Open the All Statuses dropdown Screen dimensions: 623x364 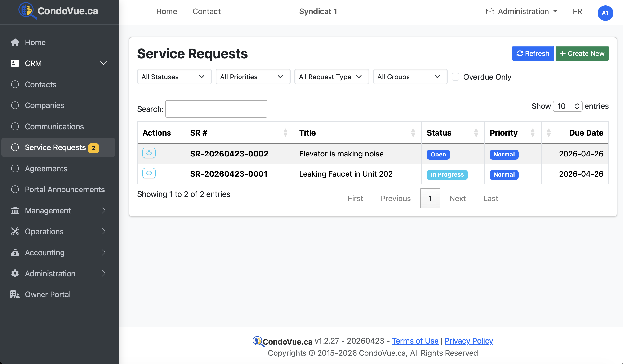(x=174, y=77)
